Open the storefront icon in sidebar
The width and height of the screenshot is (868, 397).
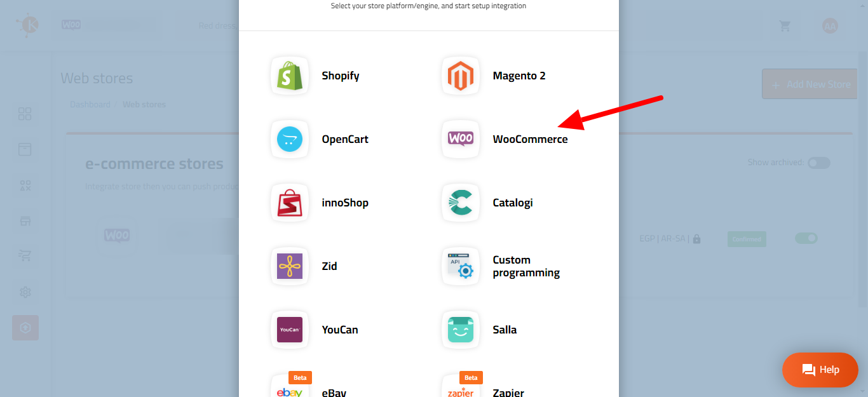point(25,221)
